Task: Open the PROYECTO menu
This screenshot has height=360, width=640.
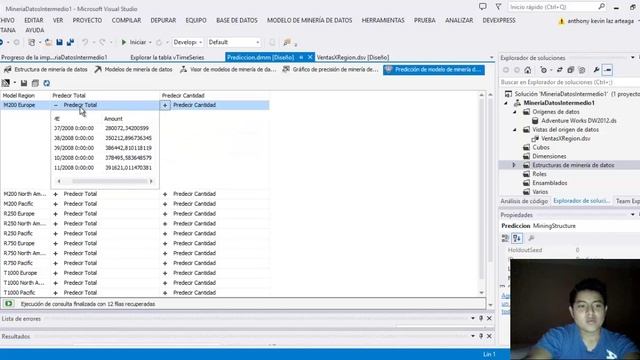Action: tap(87, 20)
